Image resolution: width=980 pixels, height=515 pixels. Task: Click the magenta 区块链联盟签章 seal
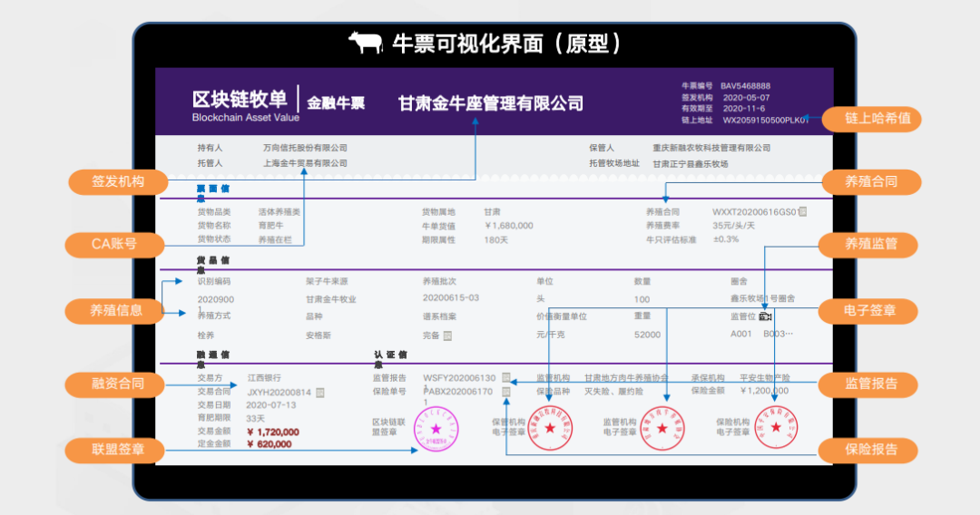[436, 429]
